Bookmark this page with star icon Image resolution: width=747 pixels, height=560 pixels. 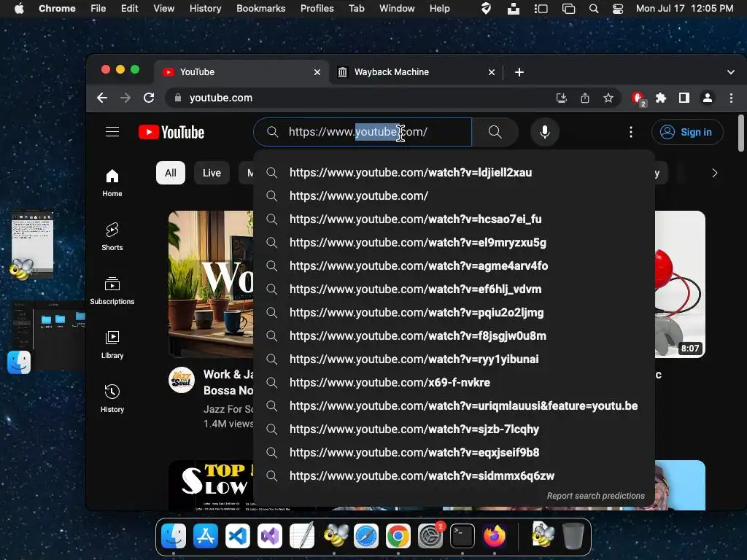608,98
